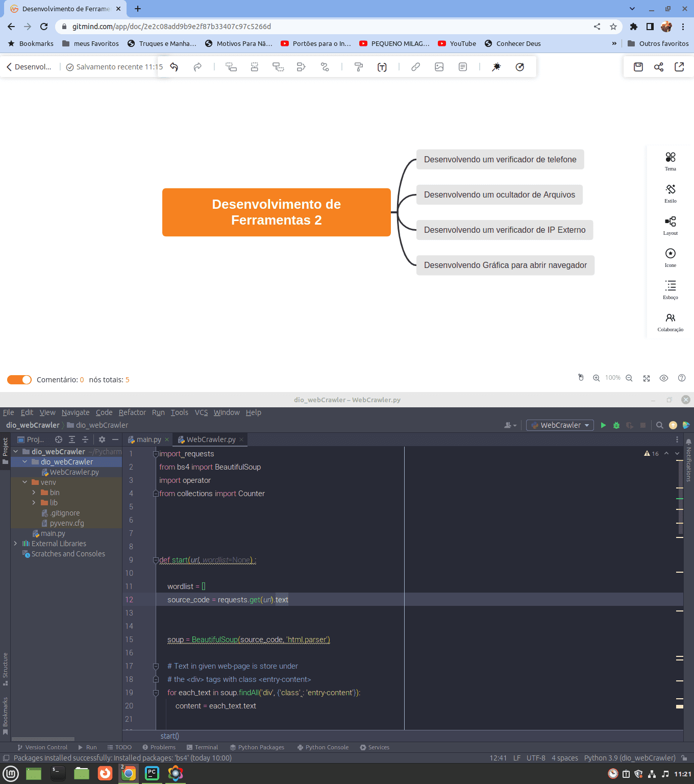Viewport: 694px width, 784px height.
Task: Insert an image into the mind map
Action: coord(439,66)
